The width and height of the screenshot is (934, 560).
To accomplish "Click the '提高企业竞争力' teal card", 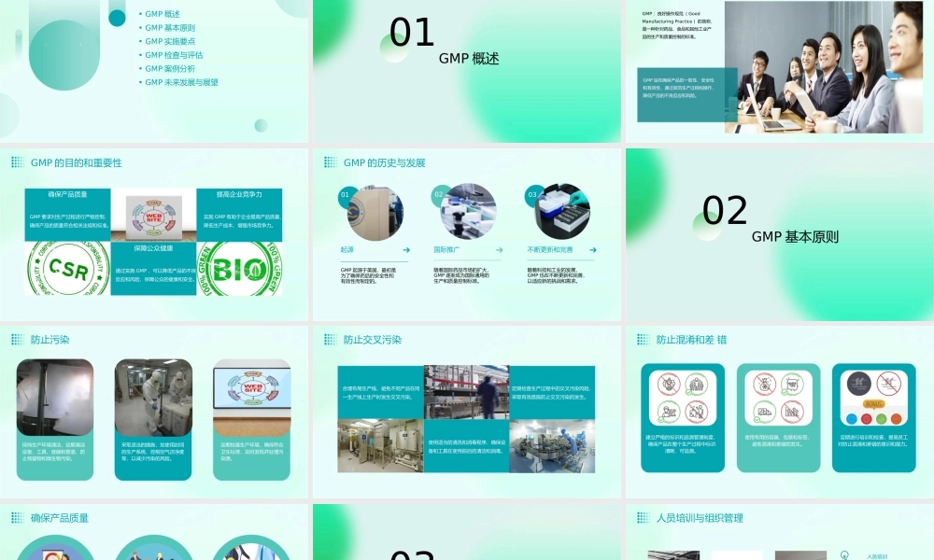I will [239, 215].
